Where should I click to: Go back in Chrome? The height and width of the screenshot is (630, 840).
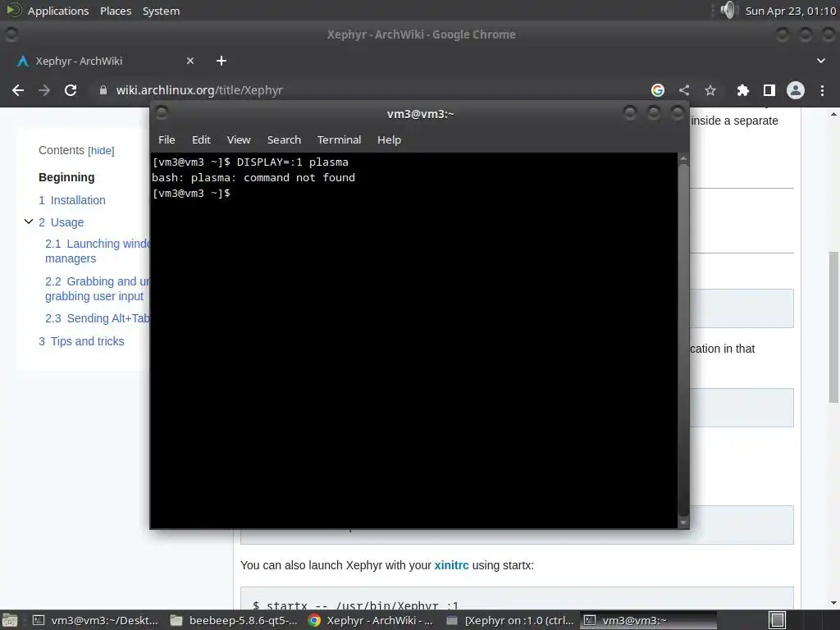(x=18, y=90)
